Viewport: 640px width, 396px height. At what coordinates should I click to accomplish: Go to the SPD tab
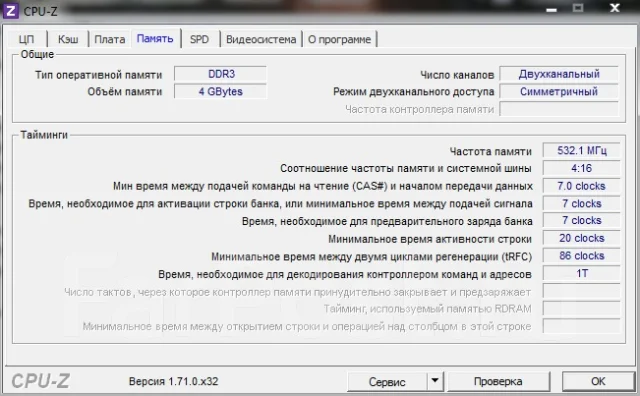pyautogui.click(x=200, y=39)
